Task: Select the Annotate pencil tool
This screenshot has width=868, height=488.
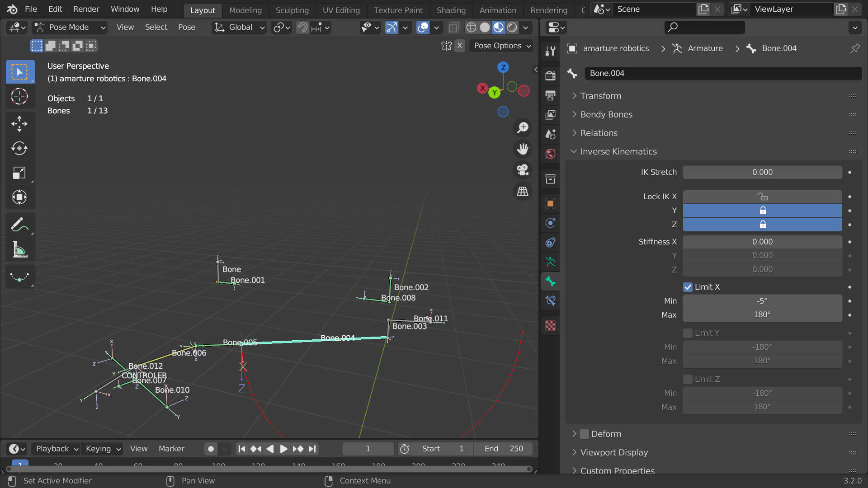Action: [x=19, y=225]
